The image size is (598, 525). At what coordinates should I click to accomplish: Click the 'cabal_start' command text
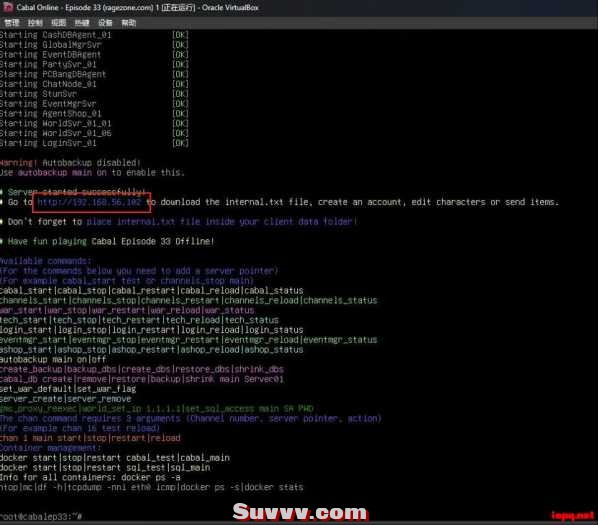tap(26, 291)
